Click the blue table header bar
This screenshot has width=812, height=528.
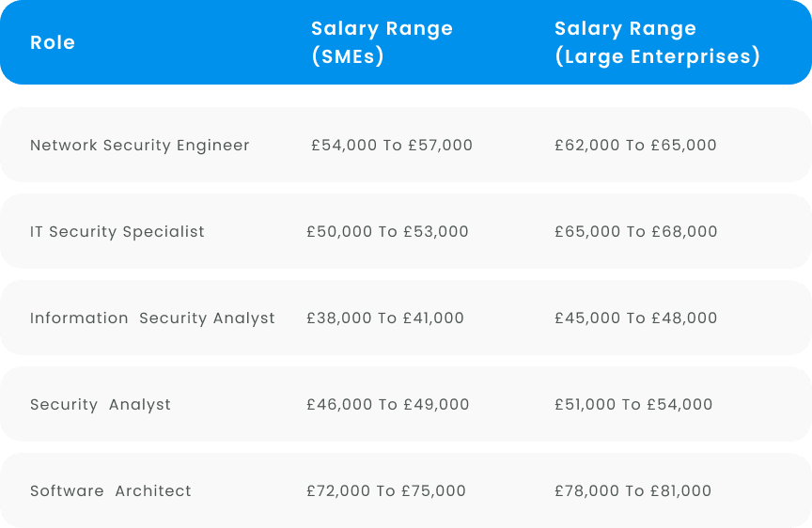(406, 42)
